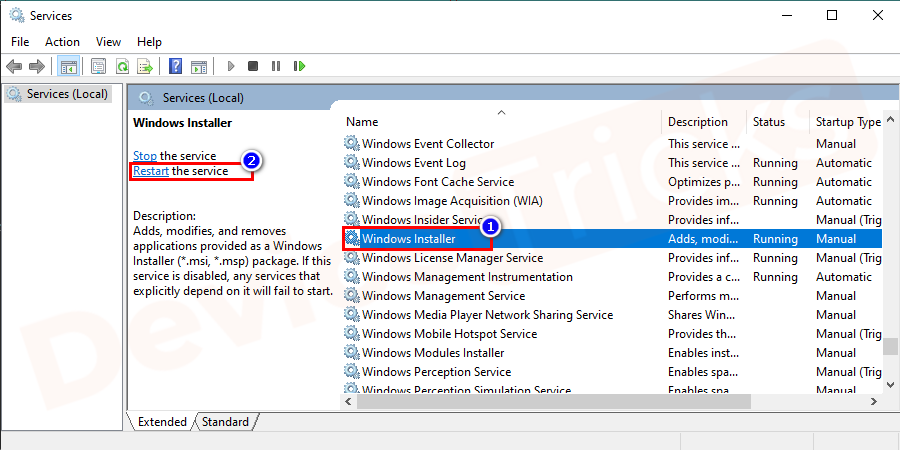This screenshot has width=900, height=450.
Task: Click the vertical scrollbar down arrow
Action: pyautogui.click(x=890, y=385)
